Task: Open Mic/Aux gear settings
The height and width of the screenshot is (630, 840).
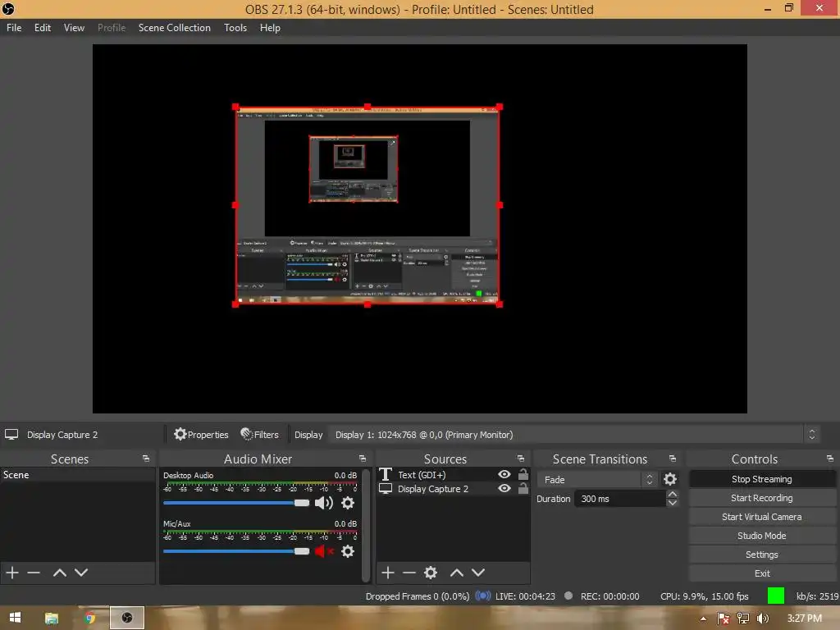Action: [x=348, y=551]
